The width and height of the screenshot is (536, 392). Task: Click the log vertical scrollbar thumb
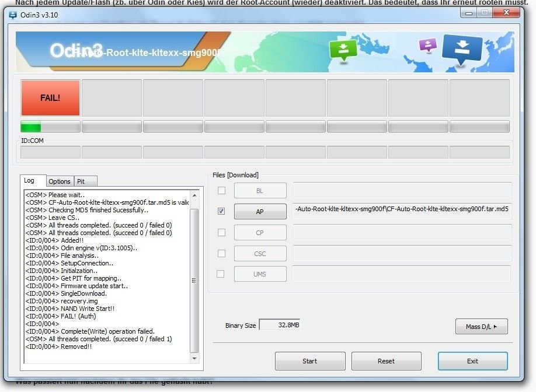(194, 281)
